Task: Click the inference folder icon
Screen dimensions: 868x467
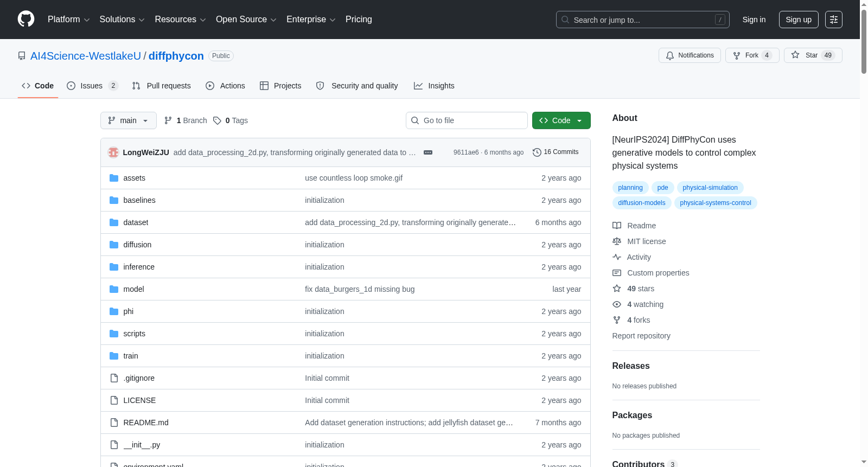Action: (114, 267)
